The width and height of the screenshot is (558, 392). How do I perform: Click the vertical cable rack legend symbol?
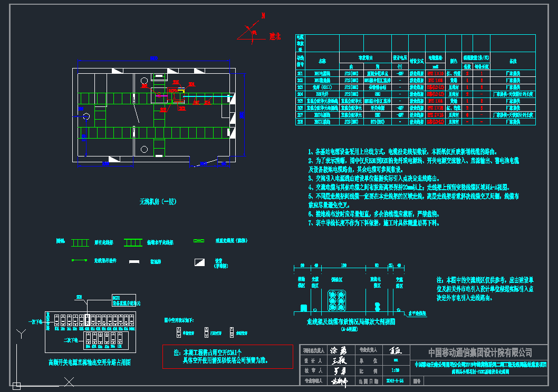[x=199, y=241]
